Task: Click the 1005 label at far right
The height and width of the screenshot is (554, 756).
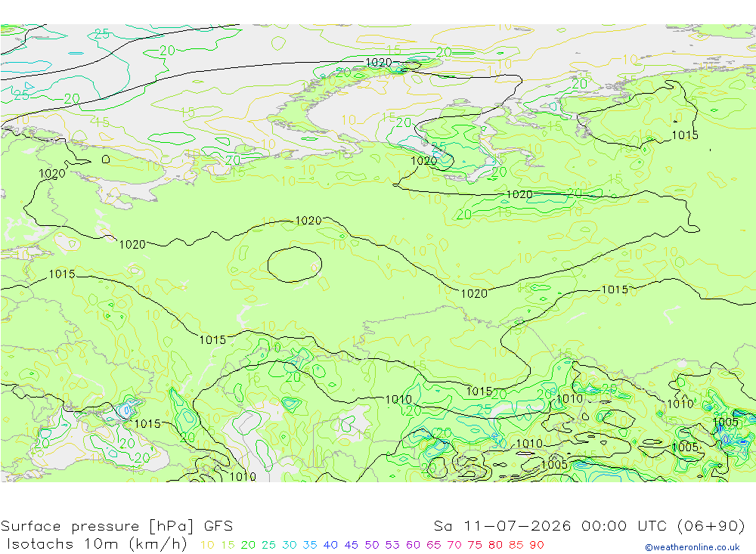Action: click(725, 422)
